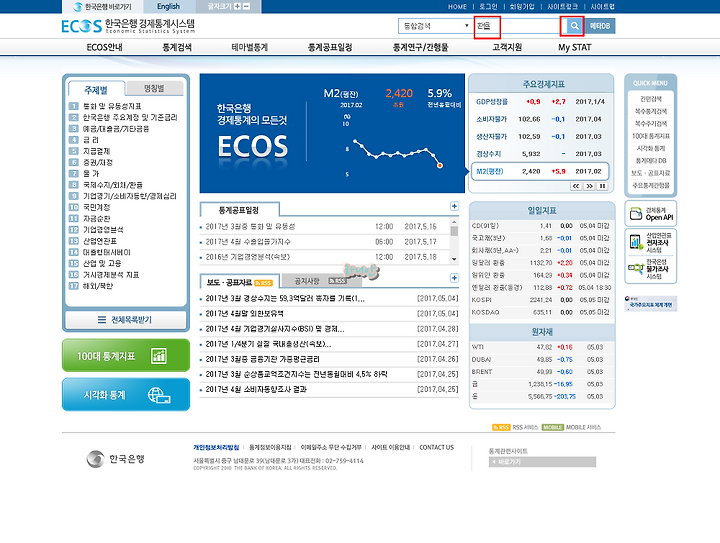Open category 물가 in the subject list
Screen dimensions: 720x543
(x=90, y=174)
